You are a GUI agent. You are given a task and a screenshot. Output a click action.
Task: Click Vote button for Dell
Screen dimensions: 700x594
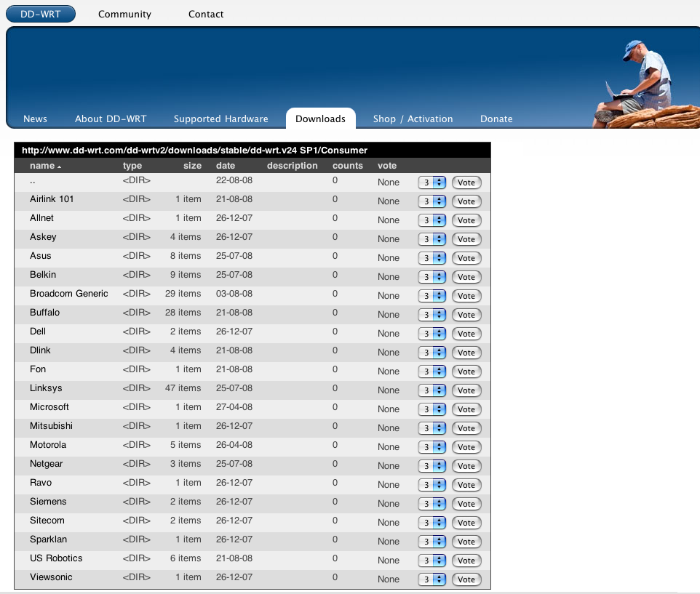466,334
